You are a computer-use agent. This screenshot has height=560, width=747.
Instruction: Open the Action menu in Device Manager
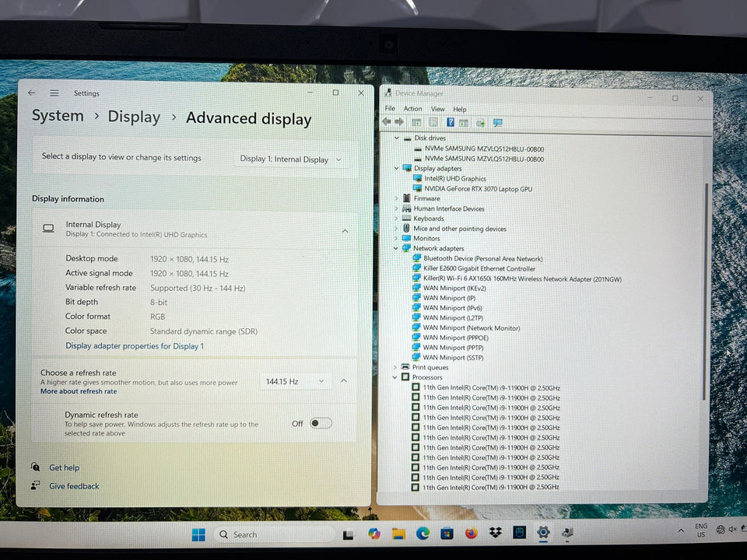[412, 109]
